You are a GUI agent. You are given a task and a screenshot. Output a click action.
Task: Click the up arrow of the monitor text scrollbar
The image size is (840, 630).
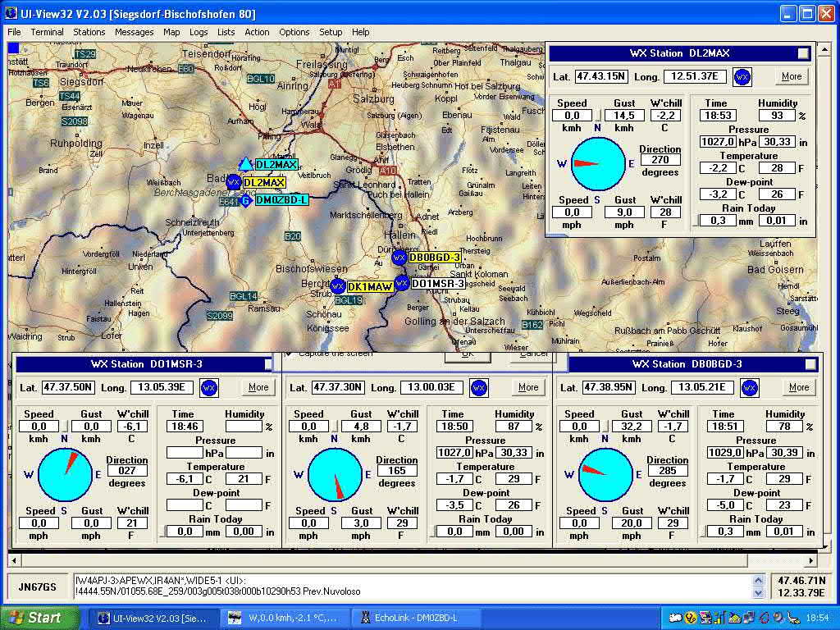pos(759,580)
